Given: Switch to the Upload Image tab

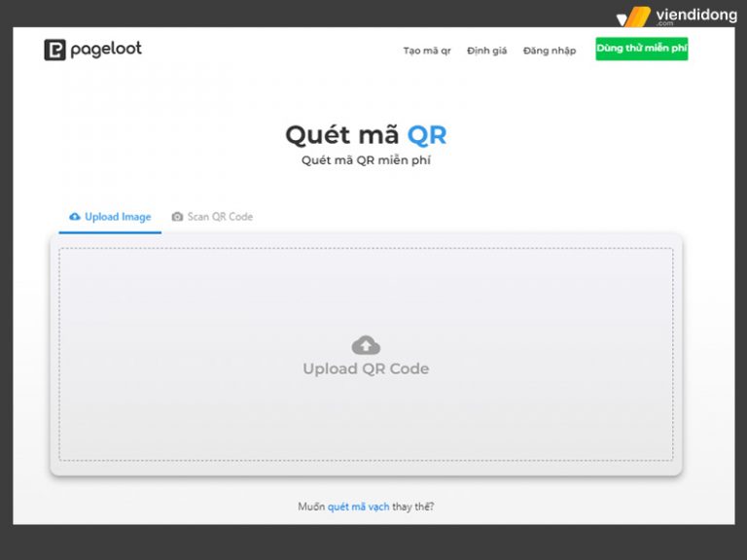Looking at the screenshot, I should 117,217.
